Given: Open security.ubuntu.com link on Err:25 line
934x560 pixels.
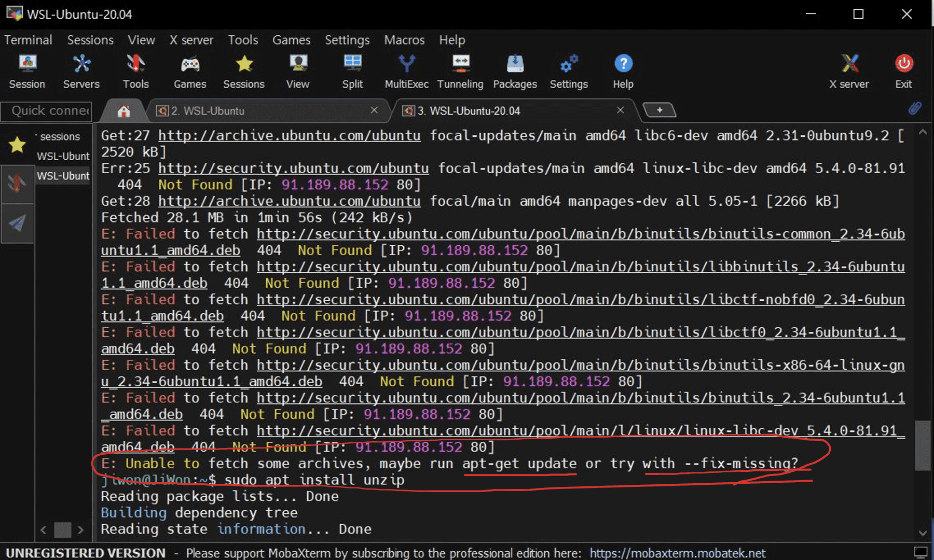Looking at the screenshot, I should pos(293,168).
